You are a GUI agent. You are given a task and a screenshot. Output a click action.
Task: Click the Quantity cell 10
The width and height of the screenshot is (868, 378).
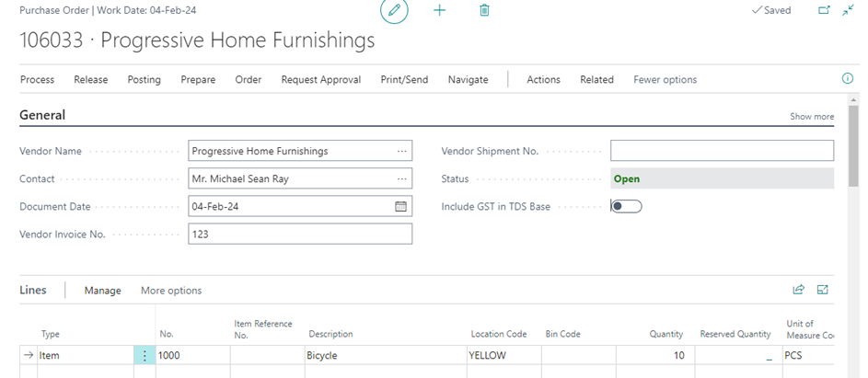point(654,355)
